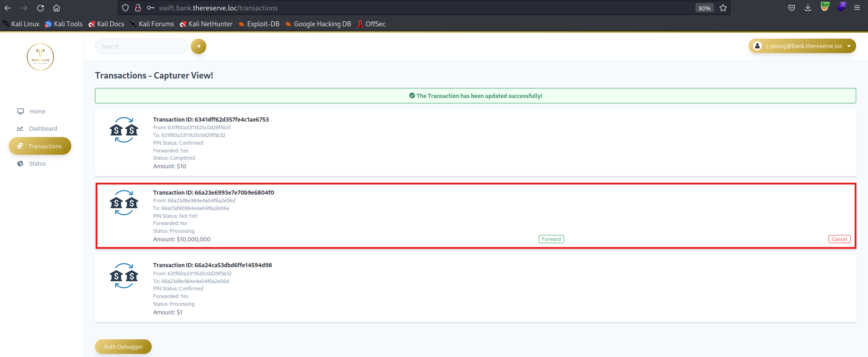The height and width of the screenshot is (357, 868).
Task: Click the 80% zoom level indicator
Action: (x=704, y=8)
